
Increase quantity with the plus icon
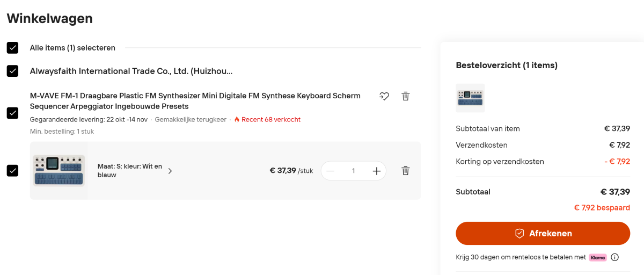click(377, 171)
